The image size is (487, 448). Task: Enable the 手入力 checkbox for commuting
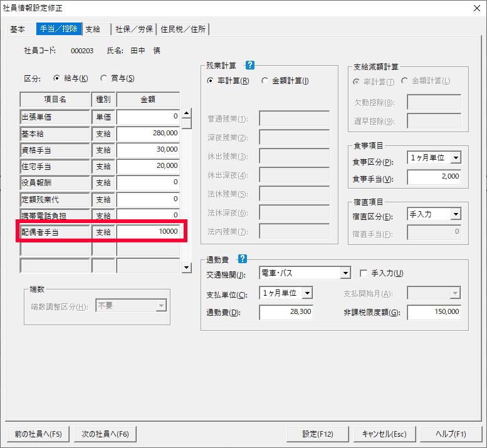(x=364, y=273)
